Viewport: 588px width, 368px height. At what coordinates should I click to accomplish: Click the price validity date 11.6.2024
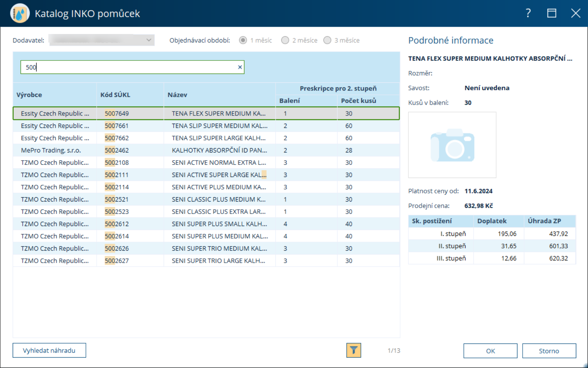tap(479, 191)
